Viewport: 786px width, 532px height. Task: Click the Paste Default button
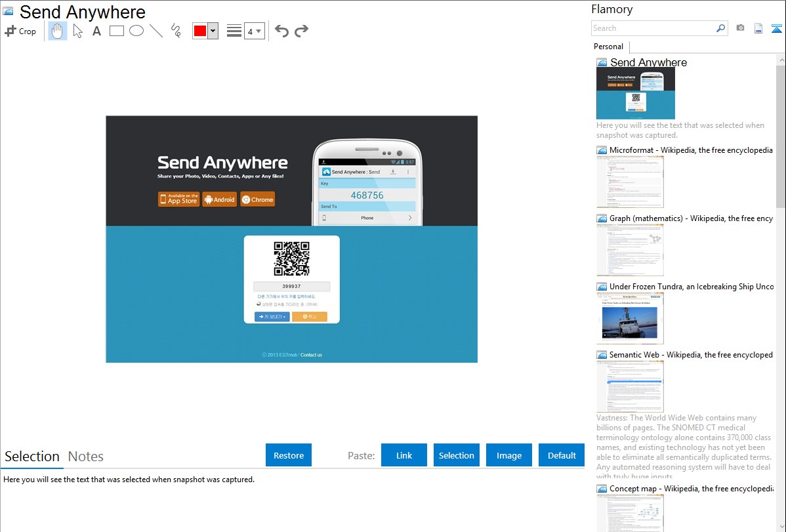(x=562, y=455)
